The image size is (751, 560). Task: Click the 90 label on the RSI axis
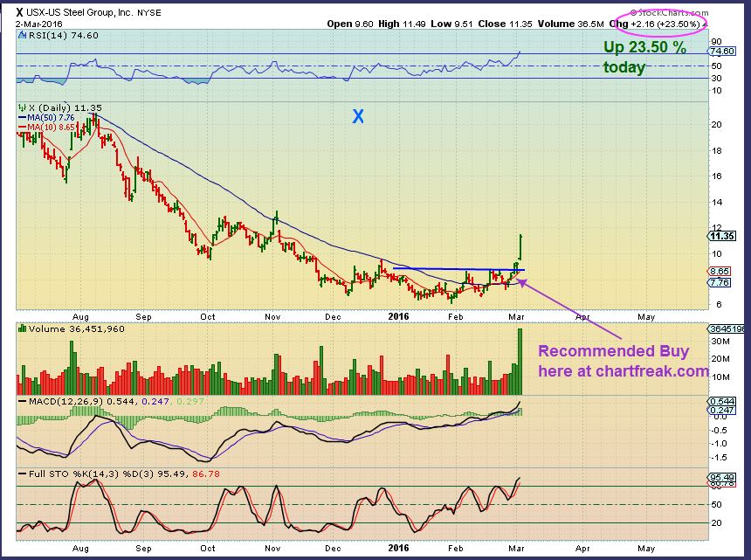717,42
